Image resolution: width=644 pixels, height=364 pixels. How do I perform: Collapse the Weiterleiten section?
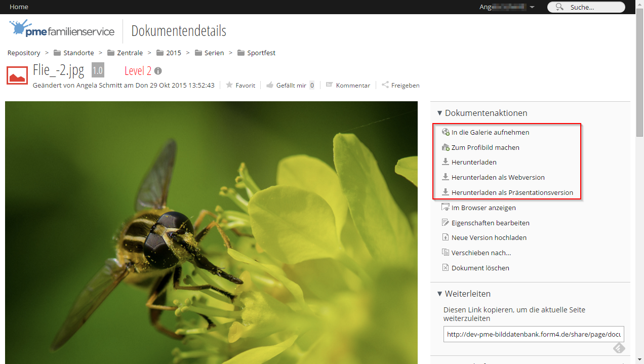pos(439,294)
